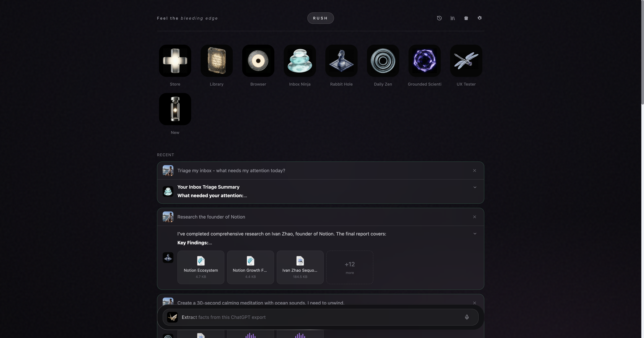Open the Notion Growth F... file card

pos(250,267)
